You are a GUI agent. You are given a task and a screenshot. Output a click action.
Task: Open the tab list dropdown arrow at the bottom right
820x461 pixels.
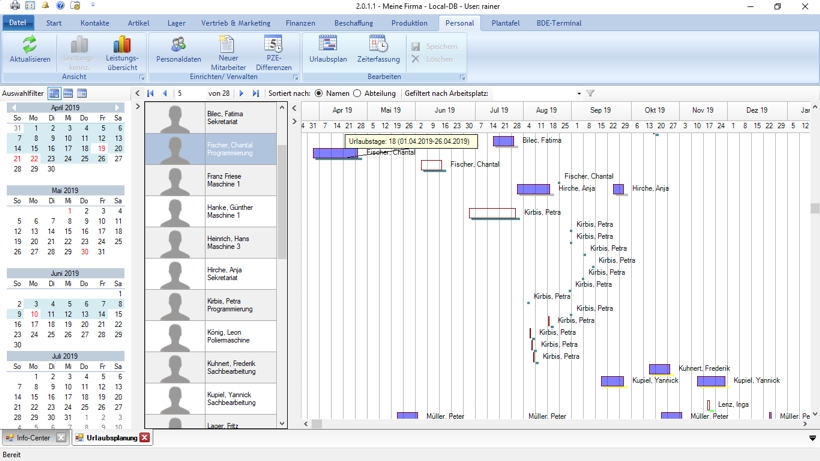tap(812, 438)
